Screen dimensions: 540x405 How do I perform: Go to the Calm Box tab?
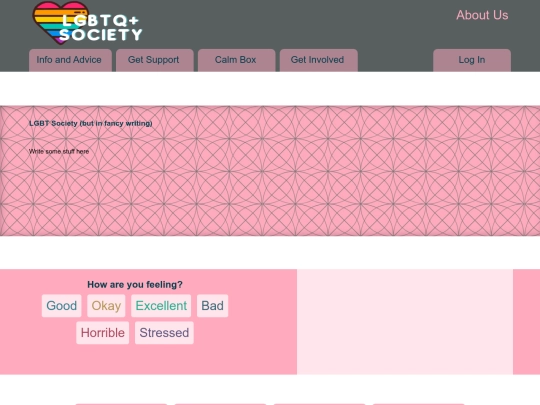[x=237, y=60]
